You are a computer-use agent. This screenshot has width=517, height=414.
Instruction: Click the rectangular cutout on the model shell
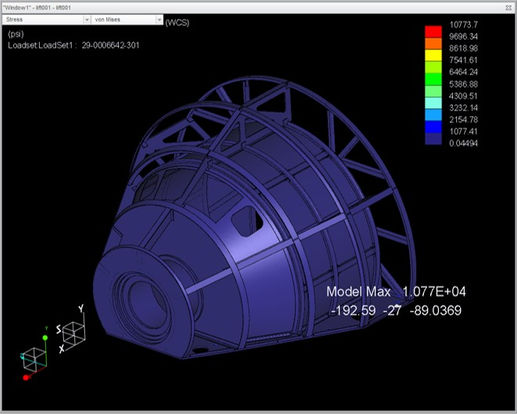[246, 221]
